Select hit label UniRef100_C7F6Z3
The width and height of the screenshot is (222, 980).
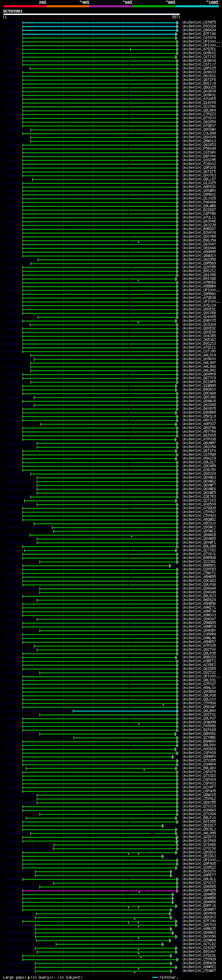tap(199, 114)
